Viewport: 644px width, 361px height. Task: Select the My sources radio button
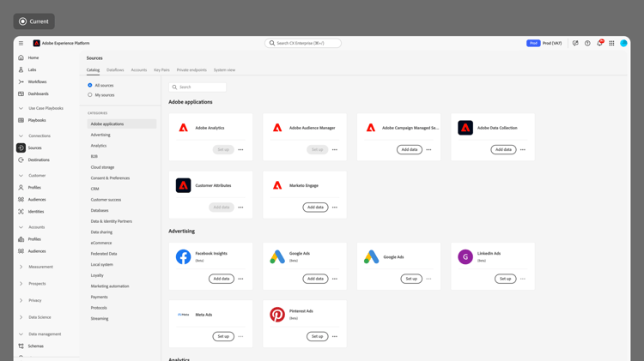[x=90, y=95]
